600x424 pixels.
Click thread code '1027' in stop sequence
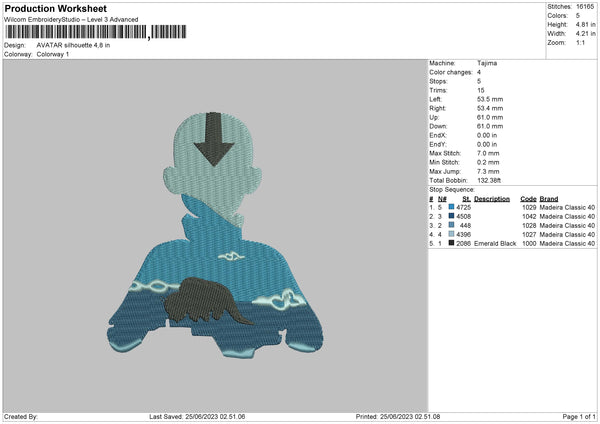[529, 235]
